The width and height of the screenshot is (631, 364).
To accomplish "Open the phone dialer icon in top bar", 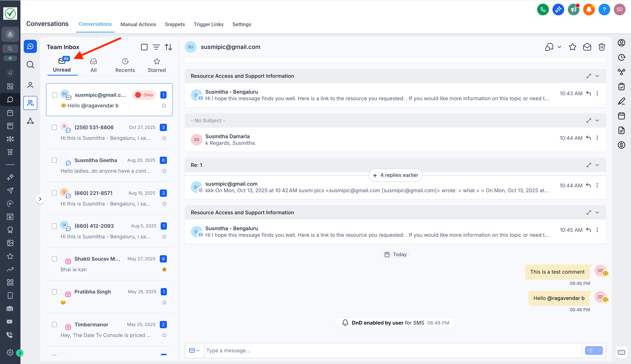I will point(543,9).
